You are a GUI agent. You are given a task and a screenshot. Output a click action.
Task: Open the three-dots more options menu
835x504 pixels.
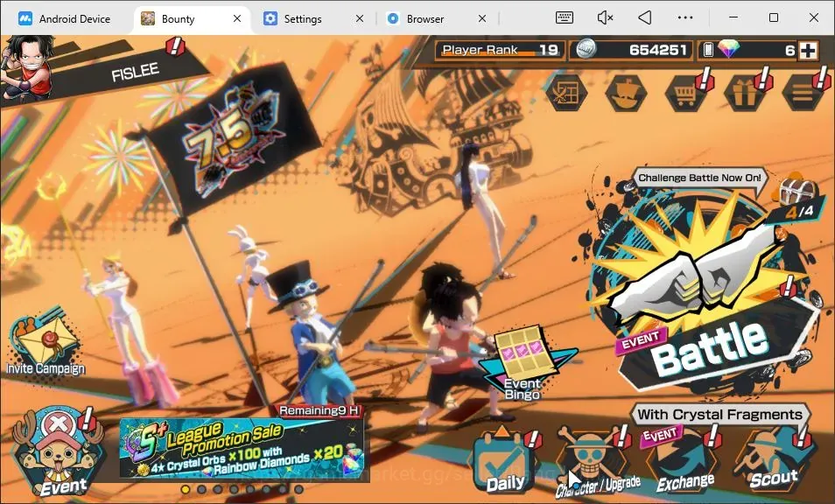pyautogui.click(x=684, y=17)
